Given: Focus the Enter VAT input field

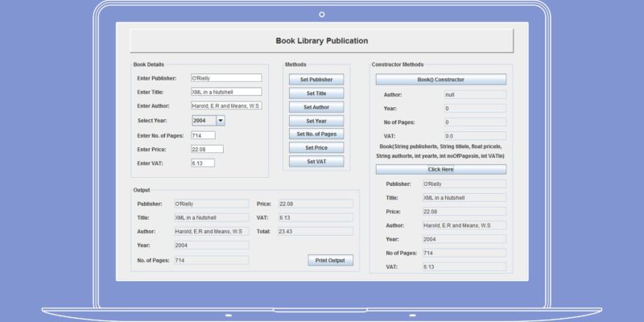Looking at the screenshot, I should click(203, 163).
